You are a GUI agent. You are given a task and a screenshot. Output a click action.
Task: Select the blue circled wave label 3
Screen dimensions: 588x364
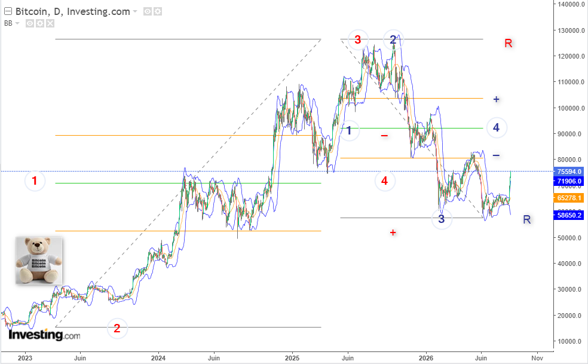coord(442,219)
